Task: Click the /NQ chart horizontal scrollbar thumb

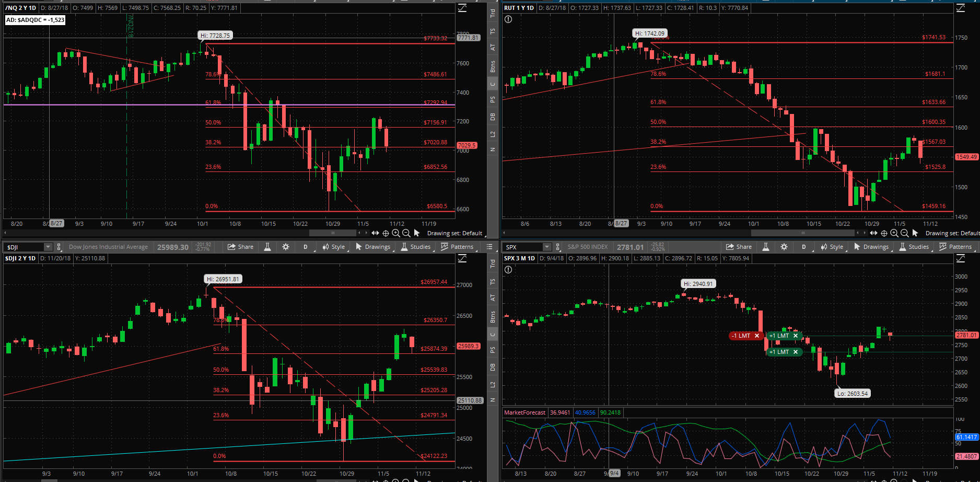Action: 333,233
